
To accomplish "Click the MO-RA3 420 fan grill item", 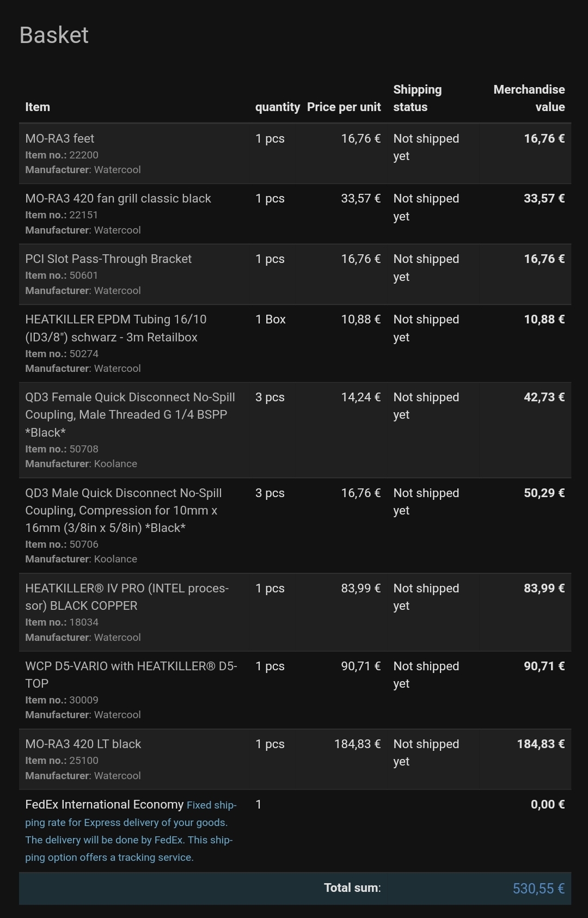I will pyautogui.click(x=118, y=199).
